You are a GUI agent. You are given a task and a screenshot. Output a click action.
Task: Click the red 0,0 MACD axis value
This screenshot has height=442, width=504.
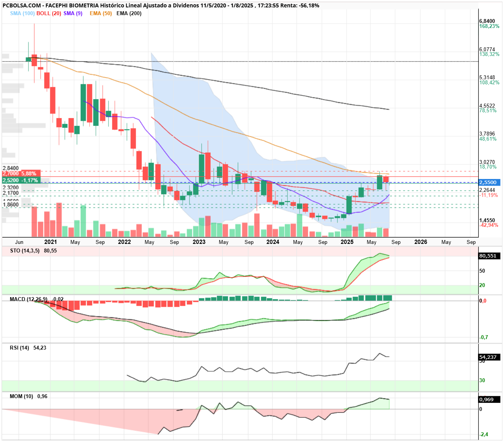[x=483, y=301]
